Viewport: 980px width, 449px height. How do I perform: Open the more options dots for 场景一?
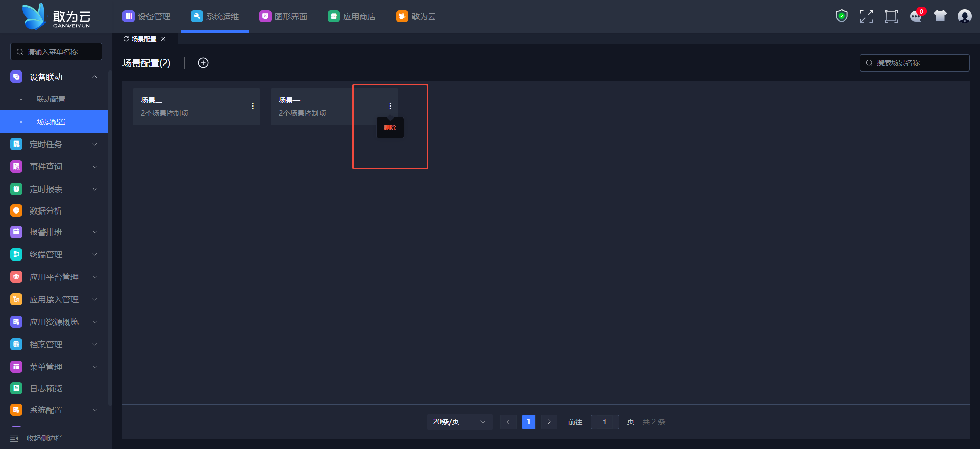coord(390,106)
